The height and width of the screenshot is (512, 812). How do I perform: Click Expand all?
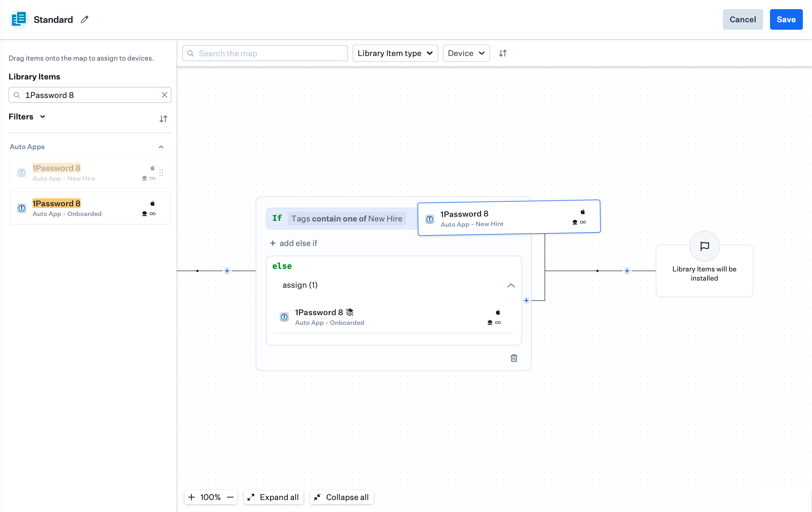(x=273, y=497)
